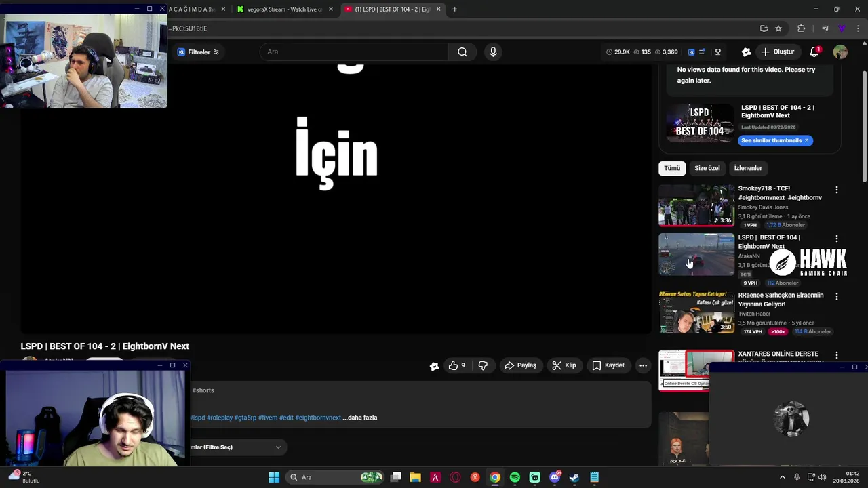Launch Steam from the taskbar
This screenshot has height=488, width=868.
coord(574,477)
